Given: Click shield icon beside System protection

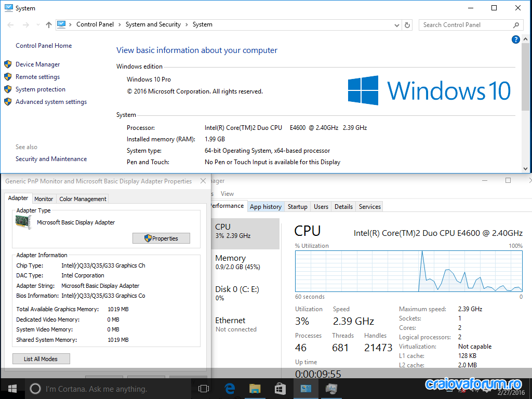Looking at the screenshot, I should tap(8, 89).
